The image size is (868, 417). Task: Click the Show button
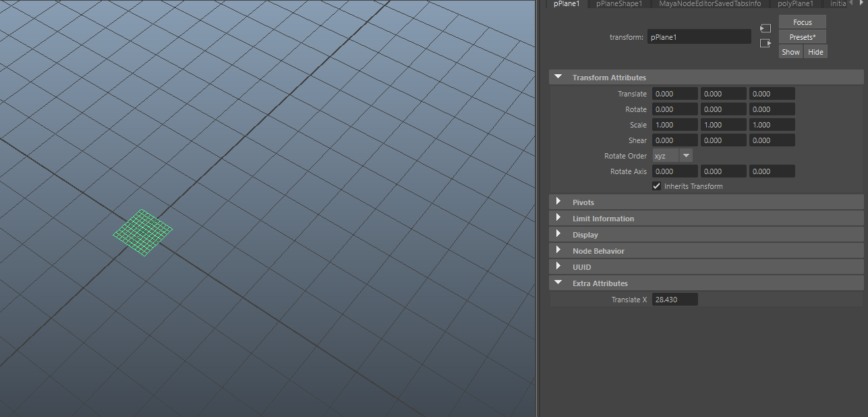tap(791, 52)
